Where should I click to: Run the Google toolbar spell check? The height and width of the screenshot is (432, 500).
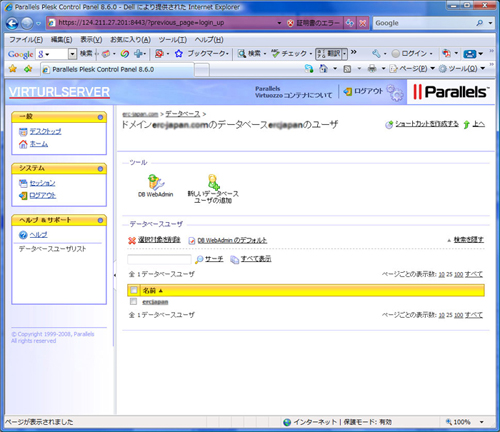pos(290,53)
